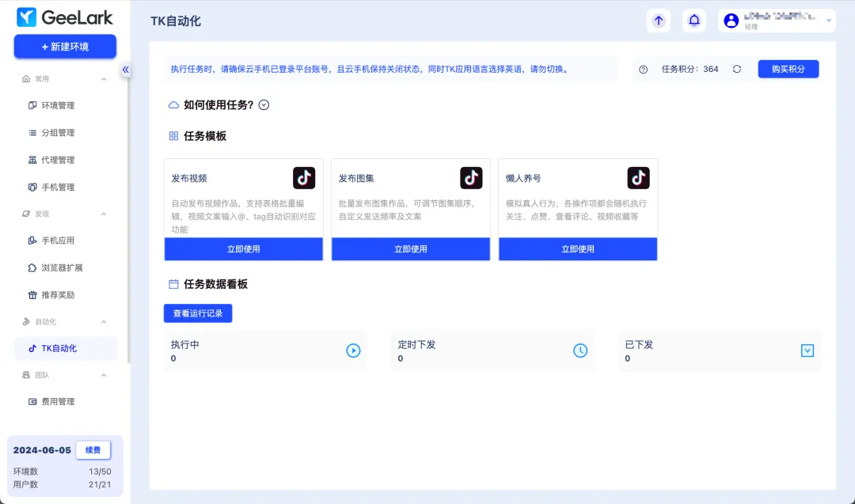Click the play icon in 执行中 card
This screenshot has width=855, height=504.
(353, 351)
